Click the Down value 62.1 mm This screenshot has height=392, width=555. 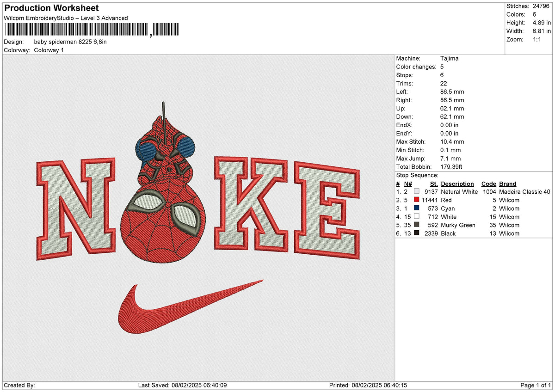pyautogui.click(x=452, y=117)
